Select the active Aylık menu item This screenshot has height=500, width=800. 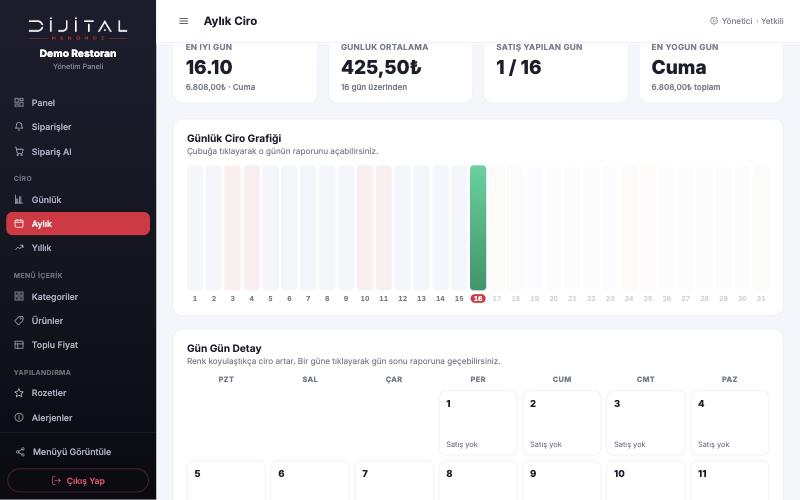78,223
